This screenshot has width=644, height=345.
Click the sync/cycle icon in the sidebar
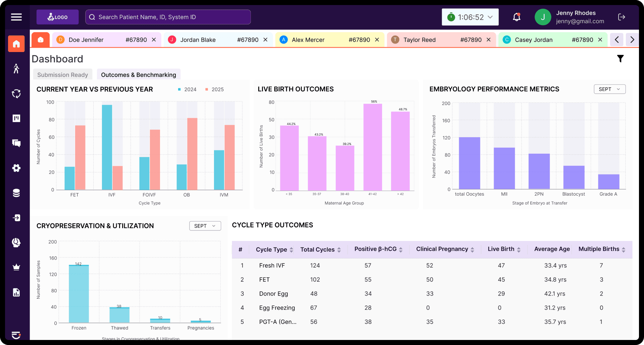pos(16,94)
